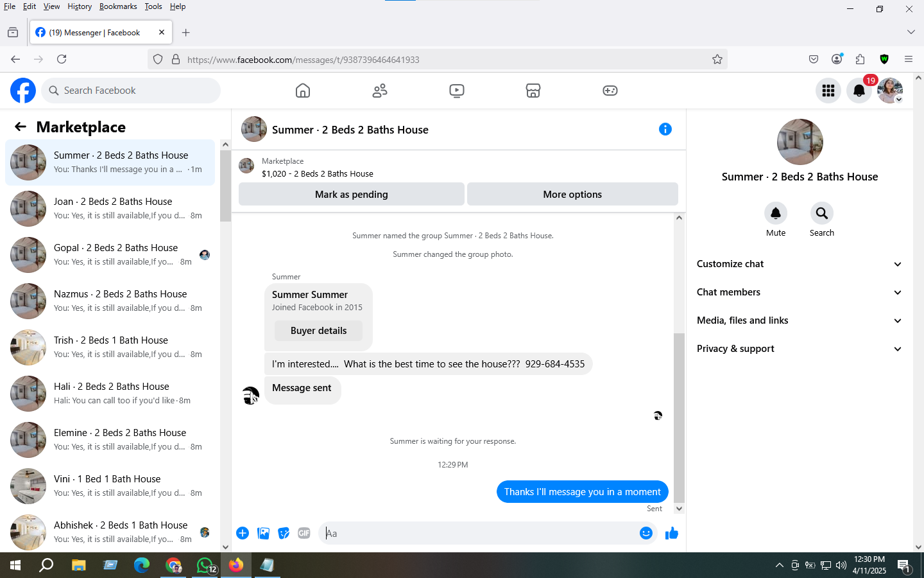The height and width of the screenshot is (578, 924).
Task: Open the Joan 2 Beds 2 Baths conversation
Action: [110, 209]
